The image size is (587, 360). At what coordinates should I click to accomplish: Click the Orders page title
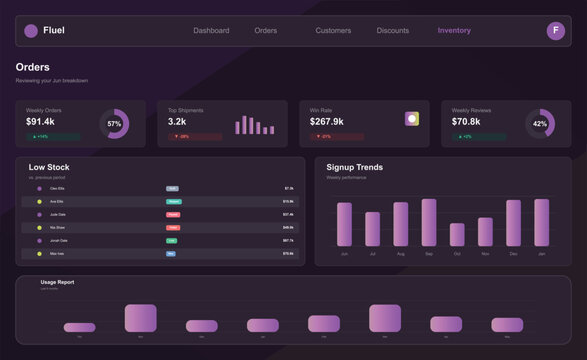(33, 67)
